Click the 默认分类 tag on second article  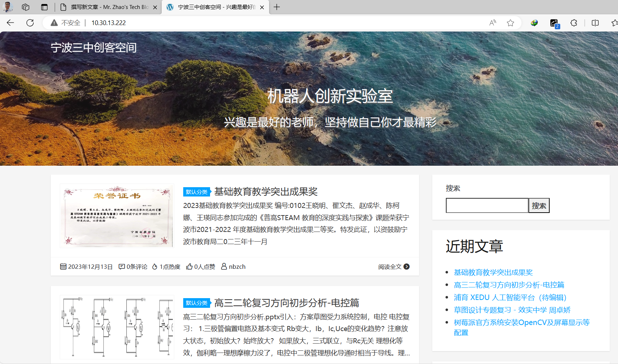(196, 303)
